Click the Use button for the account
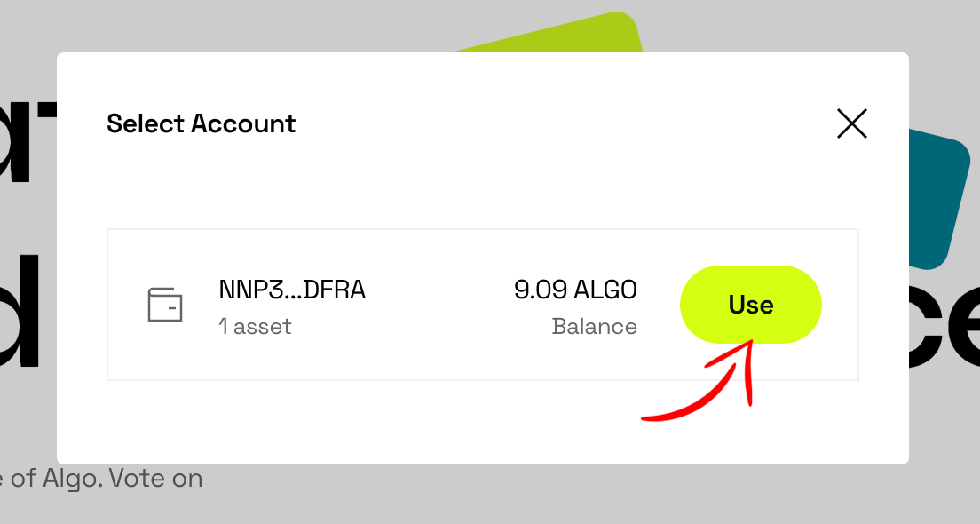The image size is (980, 524). pyautogui.click(x=750, y=305)
